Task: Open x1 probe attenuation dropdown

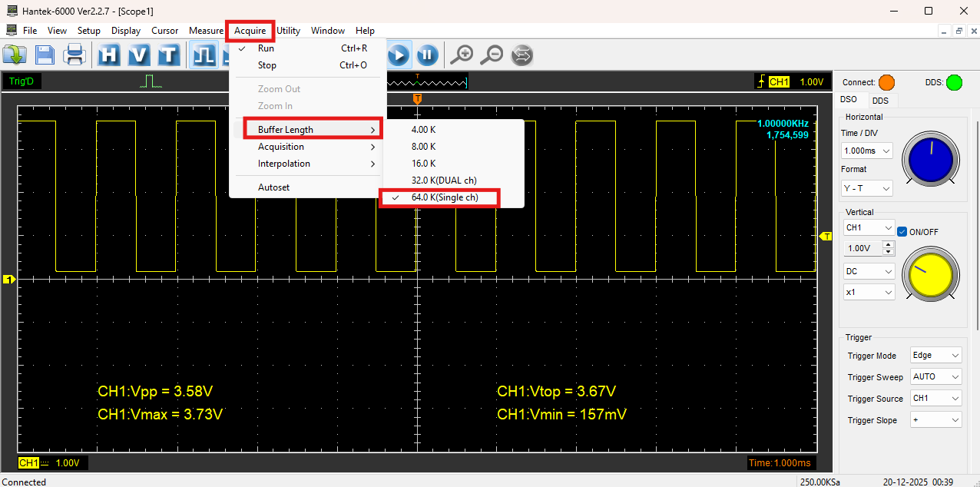Action: coord(869,292)
